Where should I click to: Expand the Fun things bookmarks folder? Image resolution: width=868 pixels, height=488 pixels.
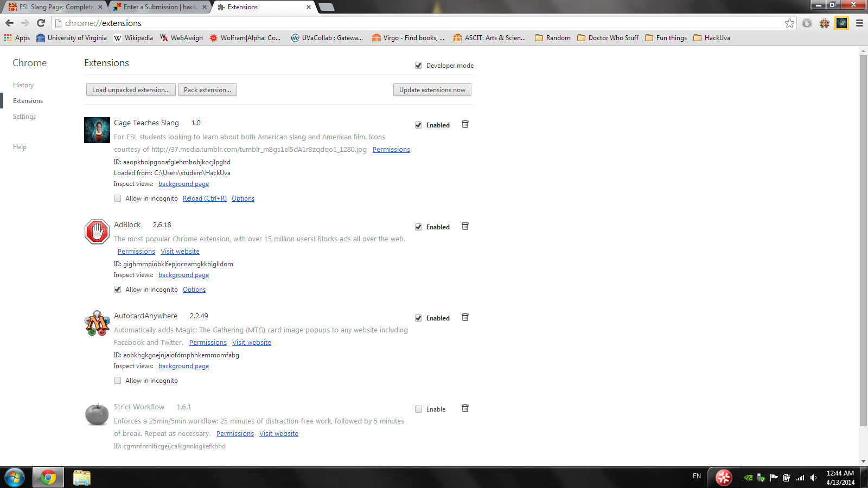pyautogui.click(x=666, y=38)
